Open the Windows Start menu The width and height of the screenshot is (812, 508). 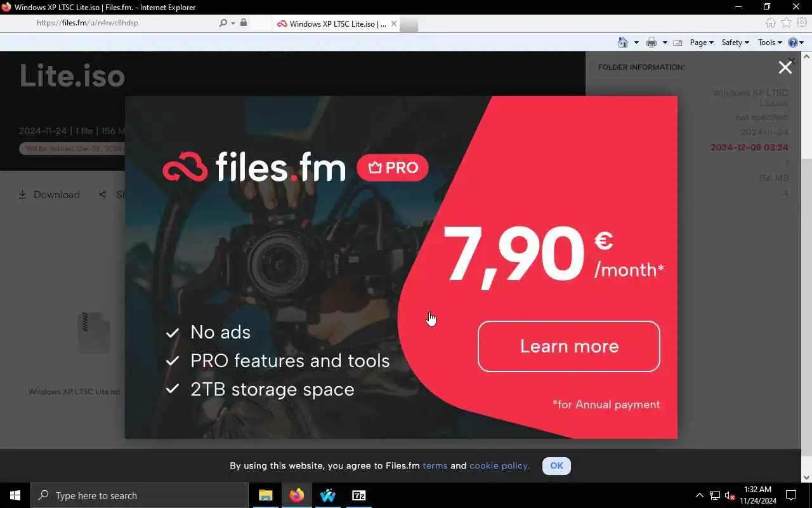pyautogui.click(x=15, y=495)
